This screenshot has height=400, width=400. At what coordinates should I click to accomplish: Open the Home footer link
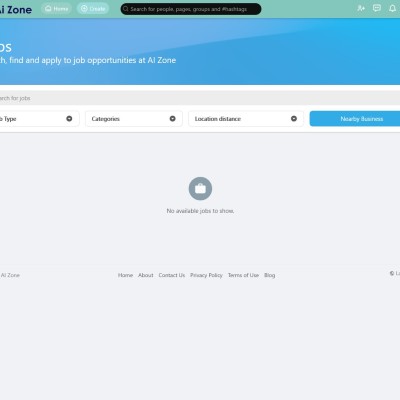pyautogui.click(x=125, y=275)
